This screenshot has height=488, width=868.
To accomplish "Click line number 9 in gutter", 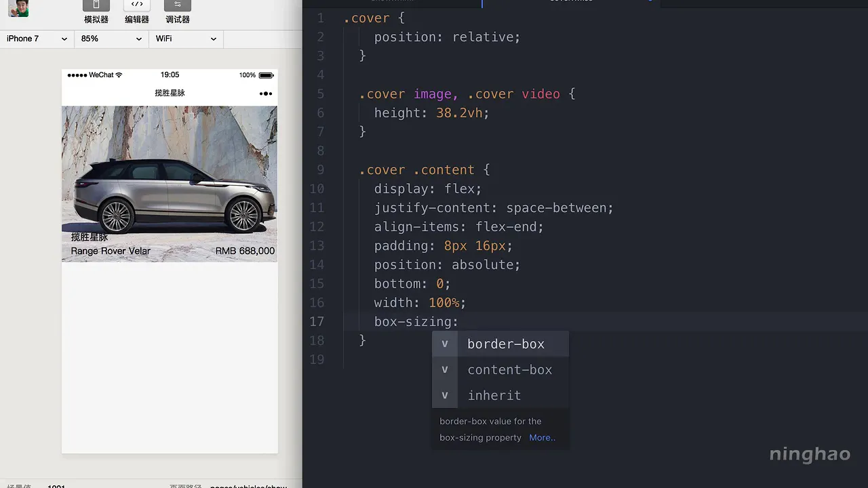I will (x=320, y=169).
